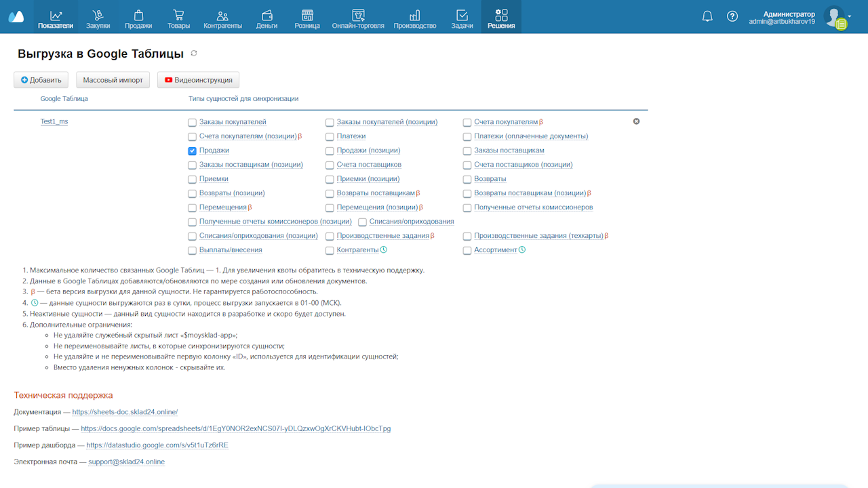
Task: Open the help question mark icon
Action: (x=732, y=16)
